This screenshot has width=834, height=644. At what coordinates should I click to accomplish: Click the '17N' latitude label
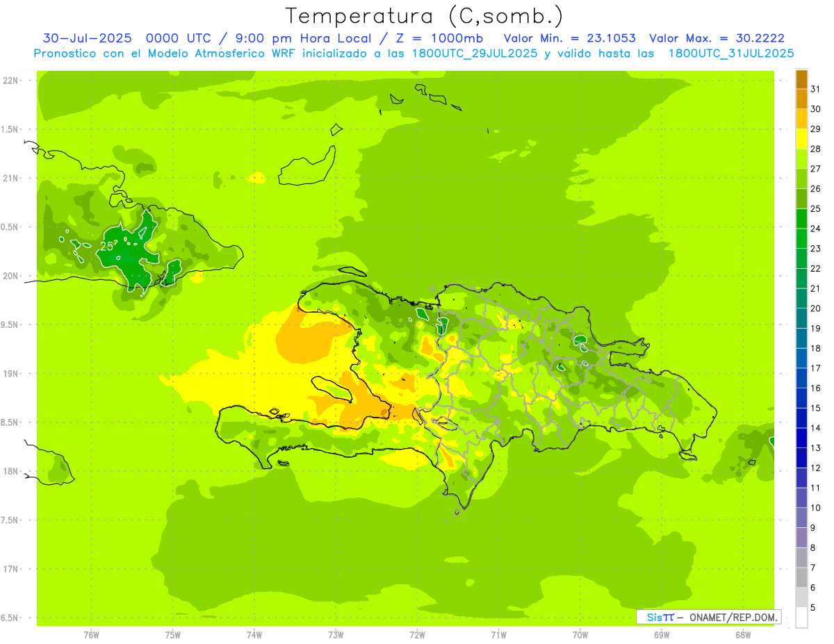10,570
